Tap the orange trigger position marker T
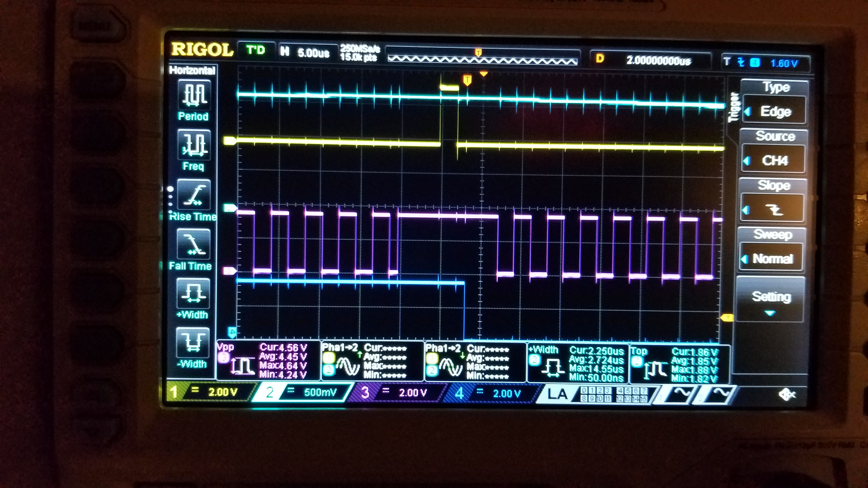 pyautogui.click(x=467, y=81)
